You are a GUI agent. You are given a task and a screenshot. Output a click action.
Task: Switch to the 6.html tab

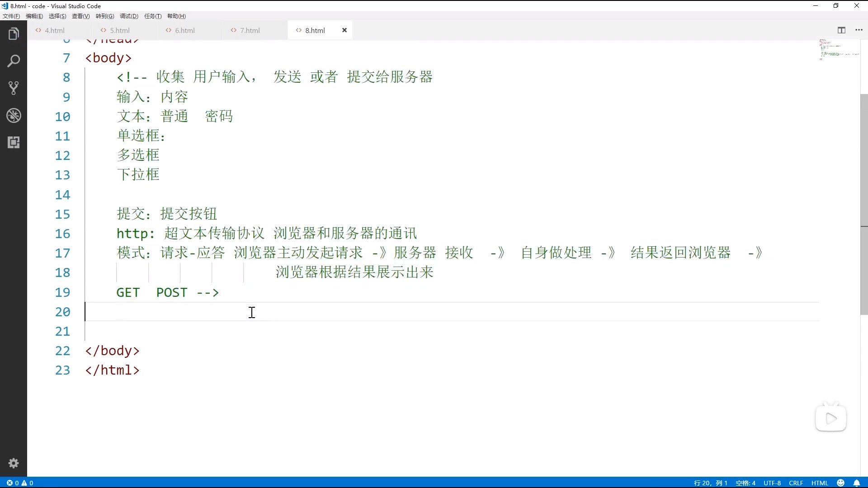point(184,30)
